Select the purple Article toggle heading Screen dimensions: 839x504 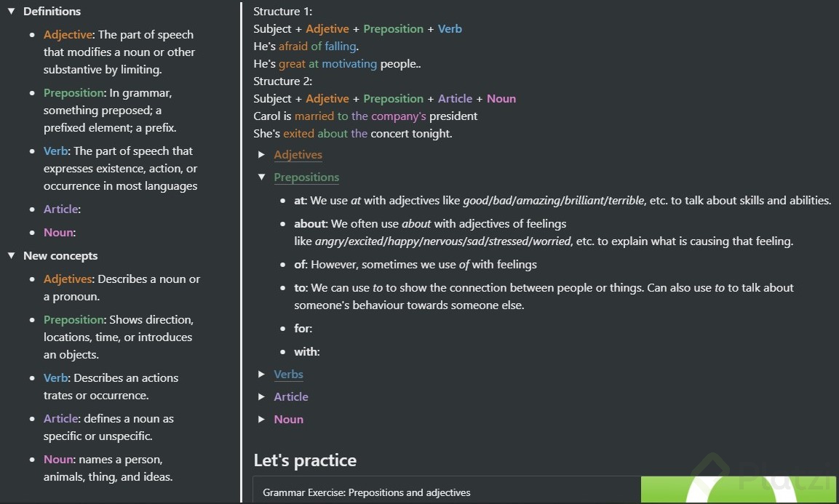pyautogui.click(x=291, y=397)
